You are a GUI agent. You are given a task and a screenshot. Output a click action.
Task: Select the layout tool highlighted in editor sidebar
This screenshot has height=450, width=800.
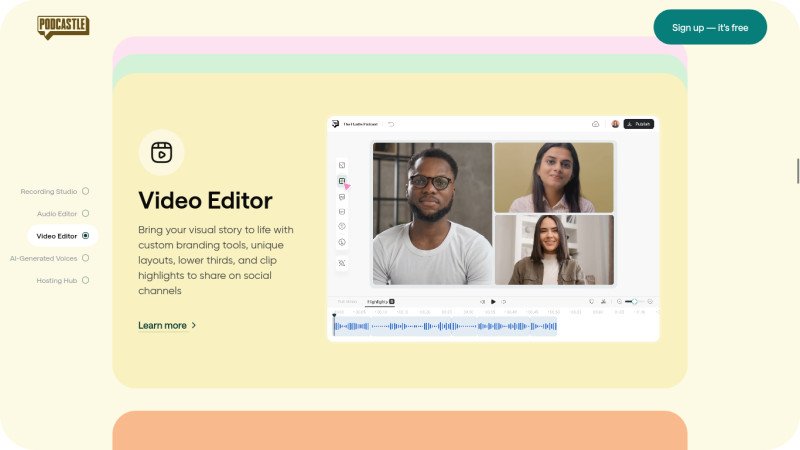[342, 181]
